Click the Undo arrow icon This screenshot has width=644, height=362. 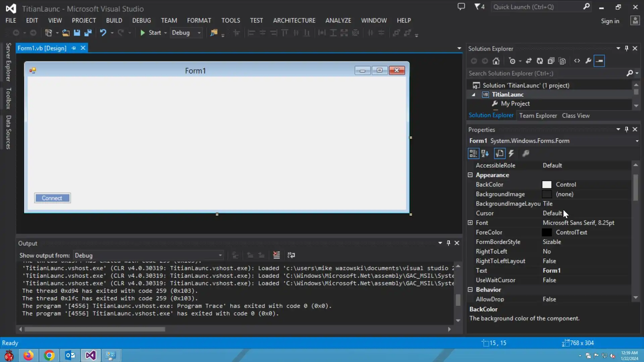point(103,33)
